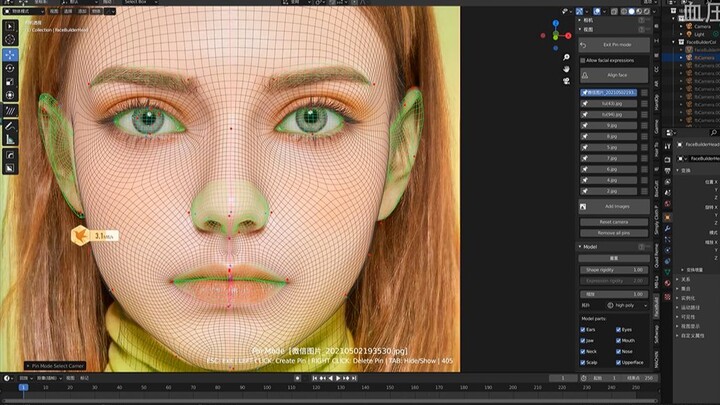
Task: Click the Exit Pin mode button
Action: [616, 45]
